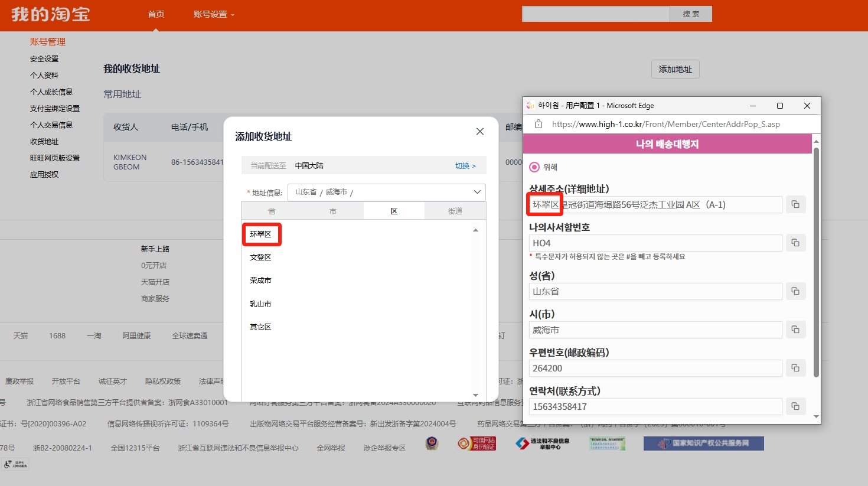The image size is (868, 486).
Task: Choose 环翠区 from the district list
Action: tap(260, 234)
